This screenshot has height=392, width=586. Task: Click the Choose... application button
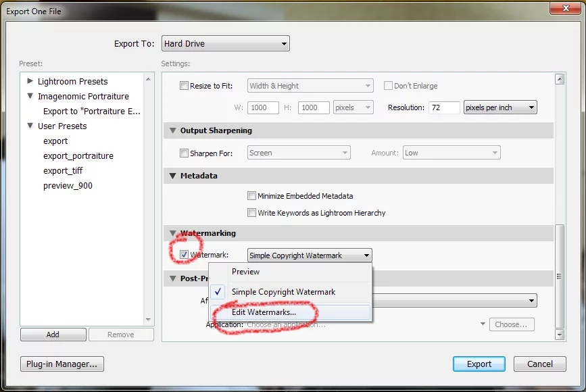click(x=512, y=324)
